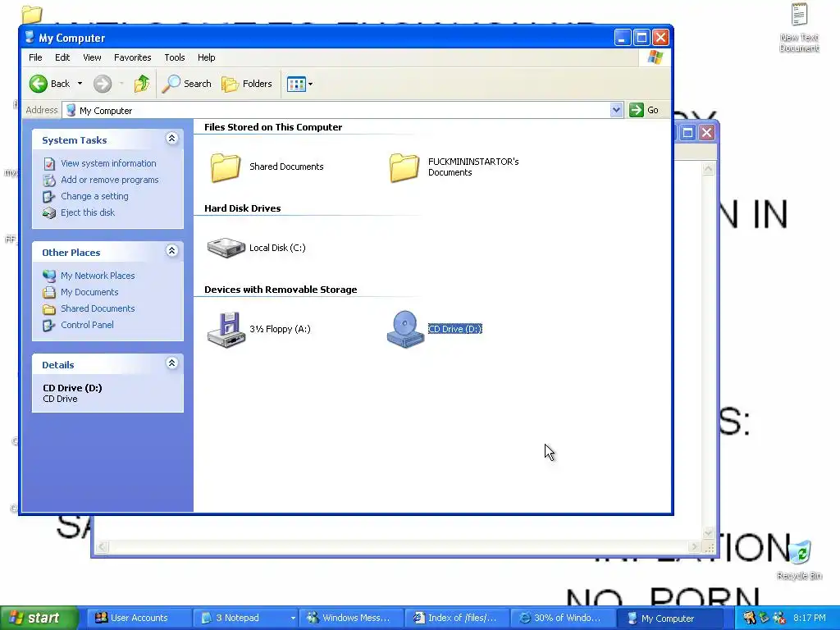Collapse the System Tasks panel
840x630 pixels.
[x=171, y=139]
